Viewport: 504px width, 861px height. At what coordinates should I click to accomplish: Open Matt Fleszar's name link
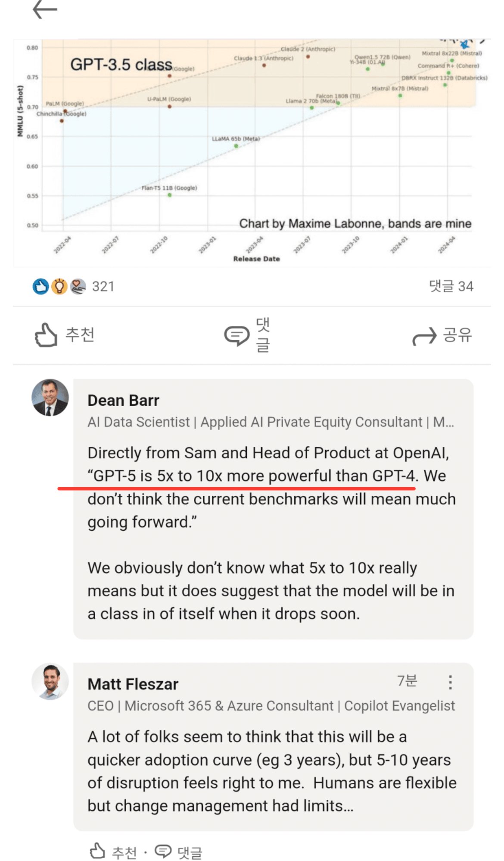pos(133,684)
